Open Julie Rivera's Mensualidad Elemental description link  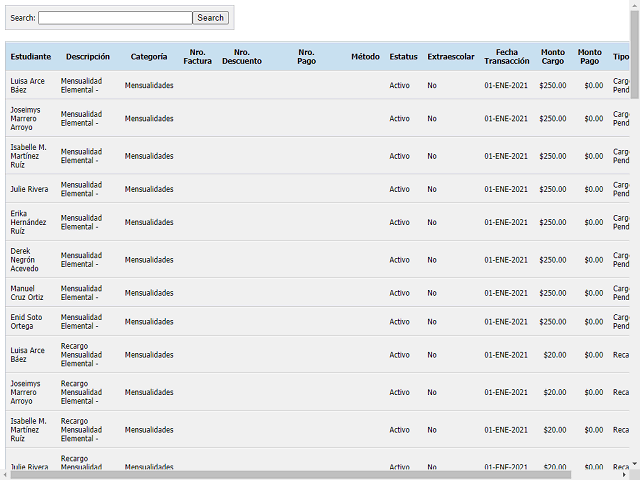point(81,189)
